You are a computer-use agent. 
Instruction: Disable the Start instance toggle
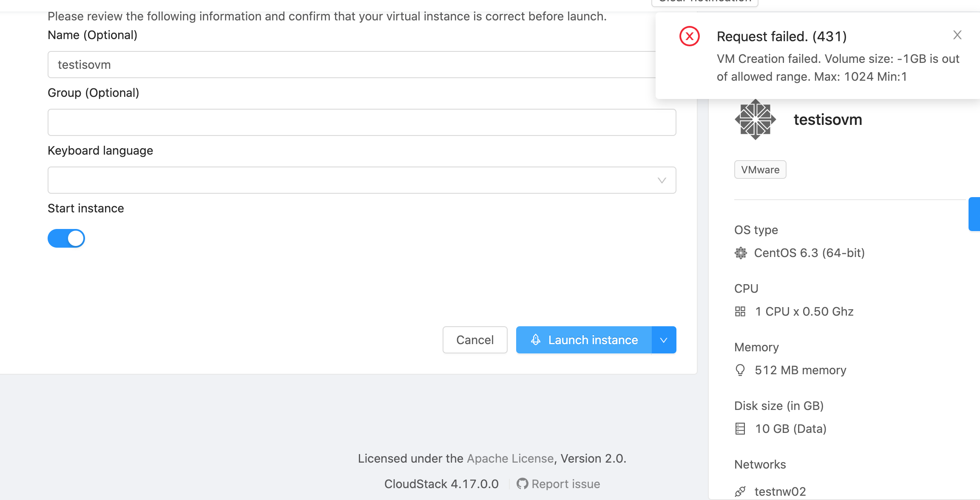tap(66, 238)
